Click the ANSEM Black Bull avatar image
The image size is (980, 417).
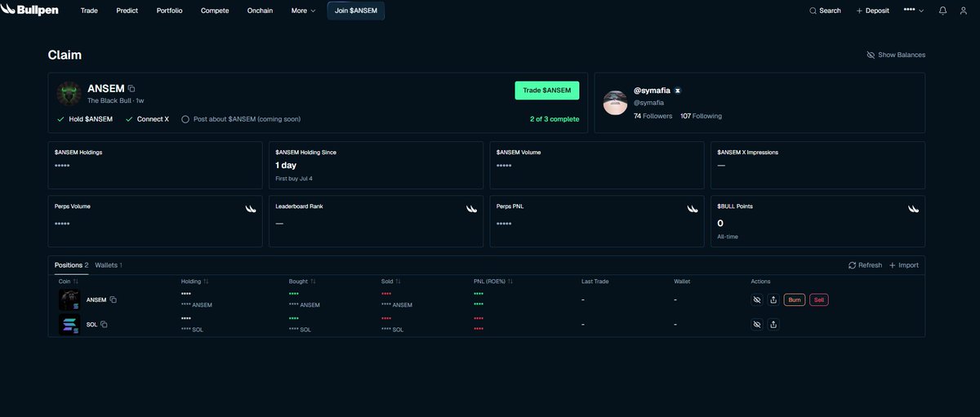69,93
